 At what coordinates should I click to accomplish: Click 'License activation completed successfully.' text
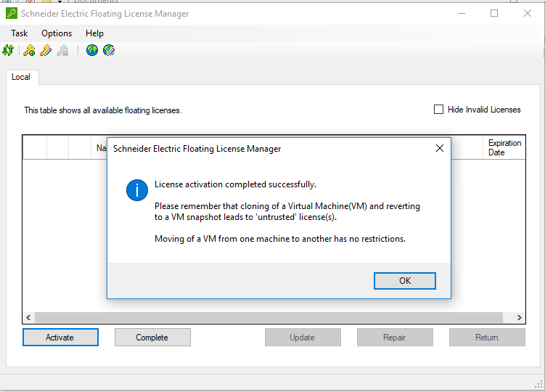235,184
